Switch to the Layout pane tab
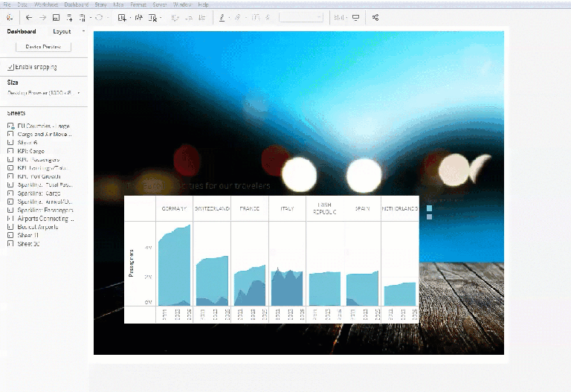This screenshot has height=392, width=571. pyautogui.click(x=62, y=31)
